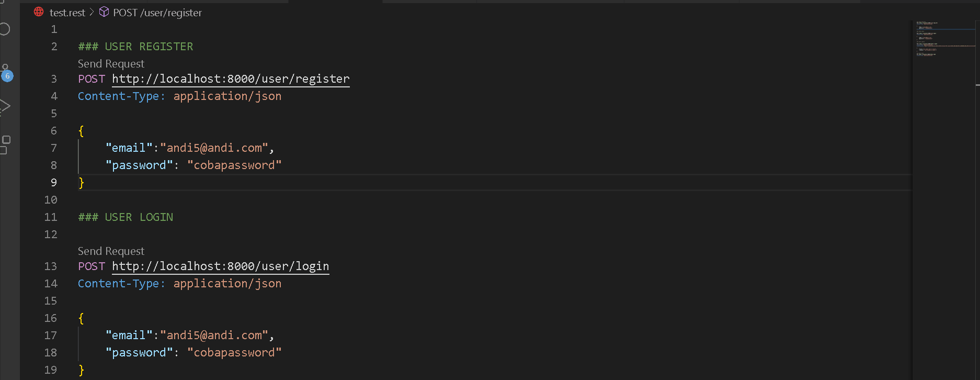This screenshot has height=380, width=980.
Task: Click Send Request under USER REGISTER
Action: (x=110, y=63)
